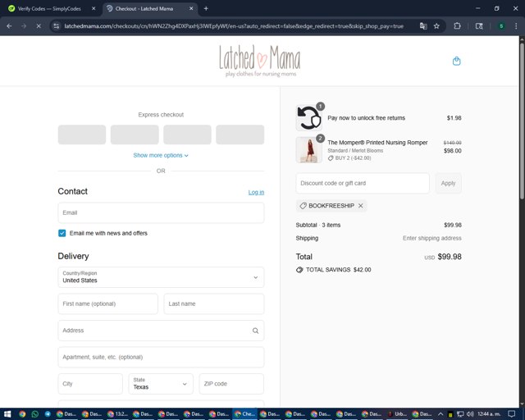Click the Discount code or gift card field

(x=363, y=183)
